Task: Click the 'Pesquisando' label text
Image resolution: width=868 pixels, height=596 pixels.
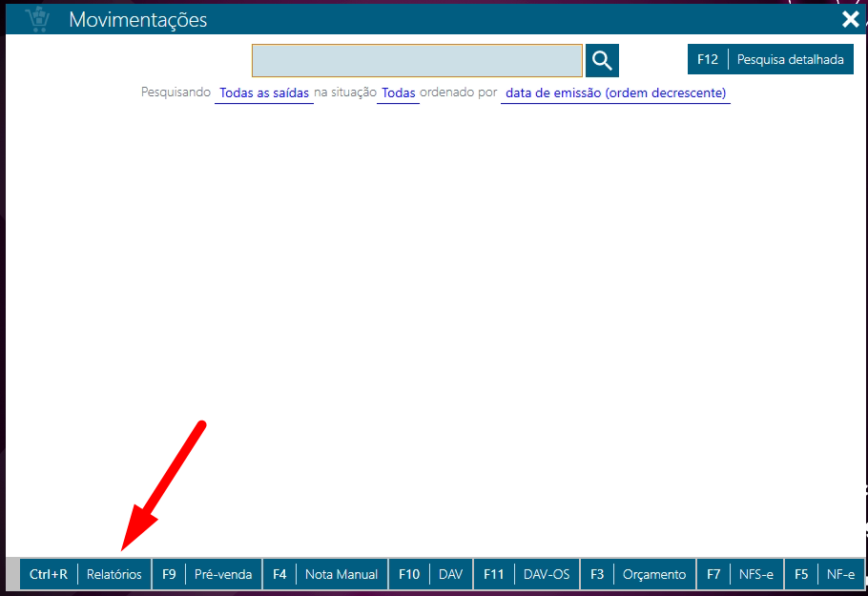Action: [x=176, y=93]
